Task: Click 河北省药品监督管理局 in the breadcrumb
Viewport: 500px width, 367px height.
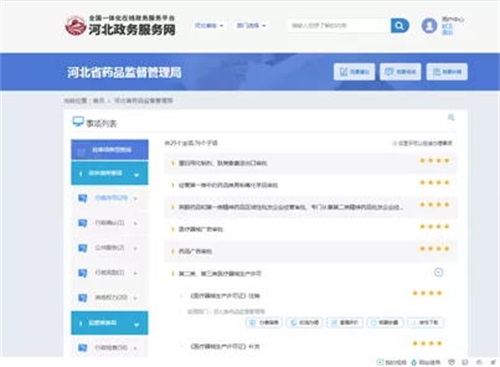Action: 143,100
